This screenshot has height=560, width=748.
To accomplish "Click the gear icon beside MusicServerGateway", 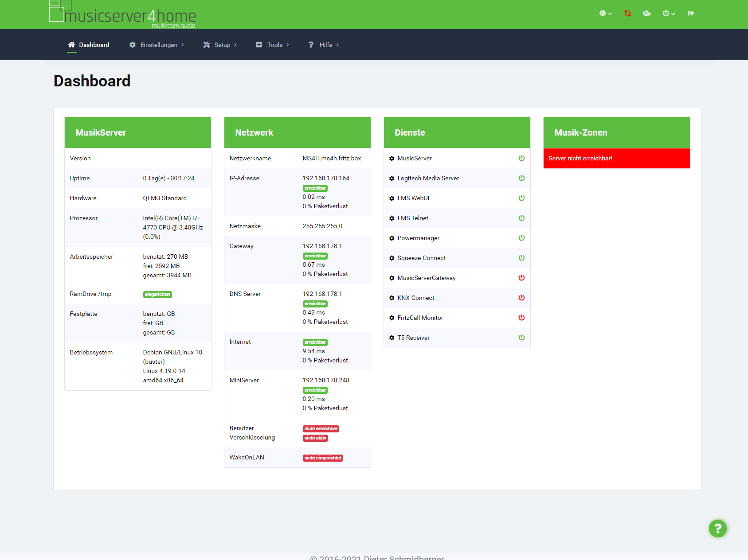I will pyautogui.click(x=392, y=278).
